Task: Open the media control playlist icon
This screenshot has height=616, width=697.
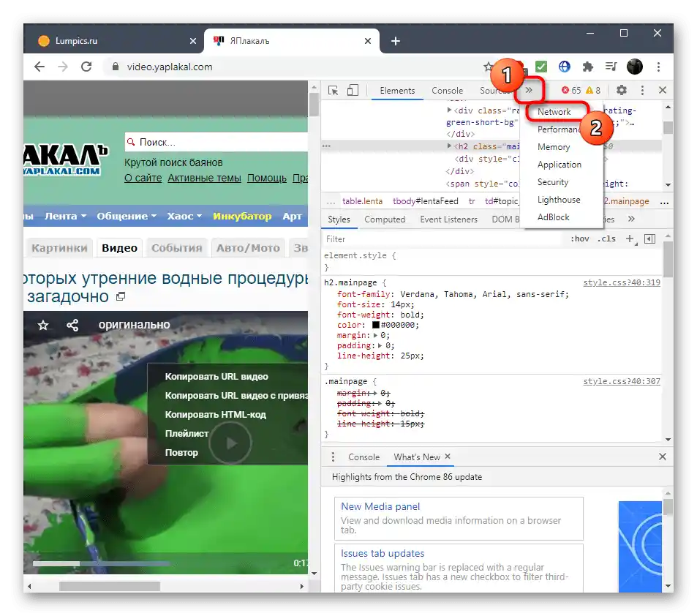Action: click(611, 67)
